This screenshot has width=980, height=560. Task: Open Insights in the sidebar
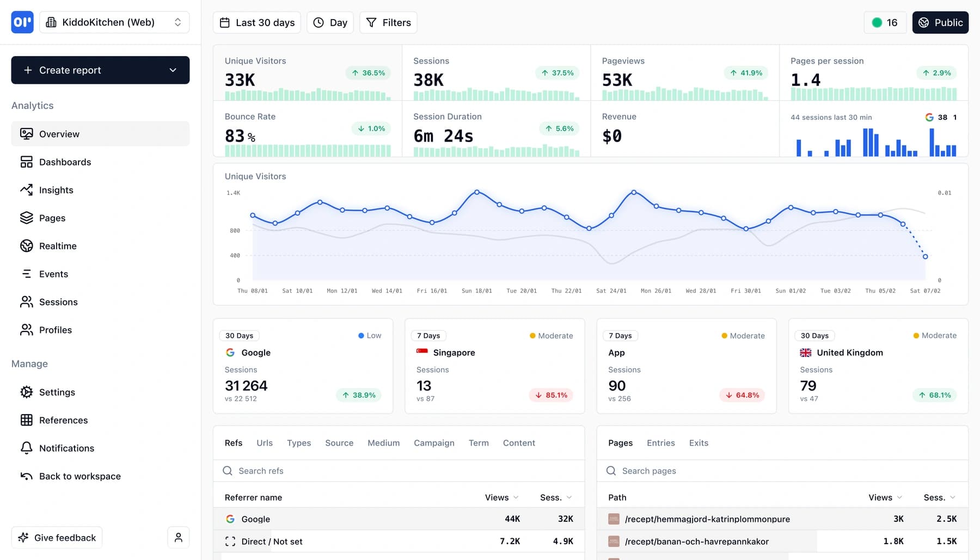click(56, 189)
